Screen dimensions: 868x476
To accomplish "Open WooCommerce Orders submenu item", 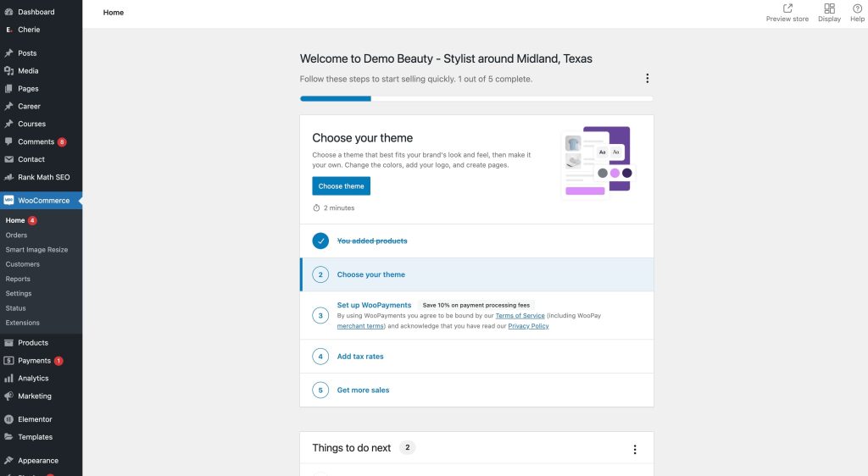I will pyautogui.click(x=16, y=235).
